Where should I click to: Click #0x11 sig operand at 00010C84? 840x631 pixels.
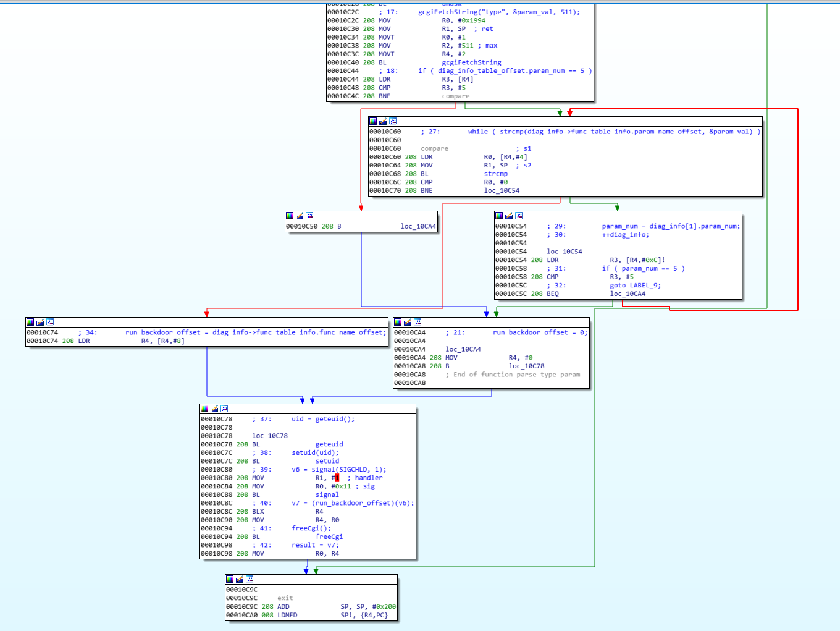point(341,486)
